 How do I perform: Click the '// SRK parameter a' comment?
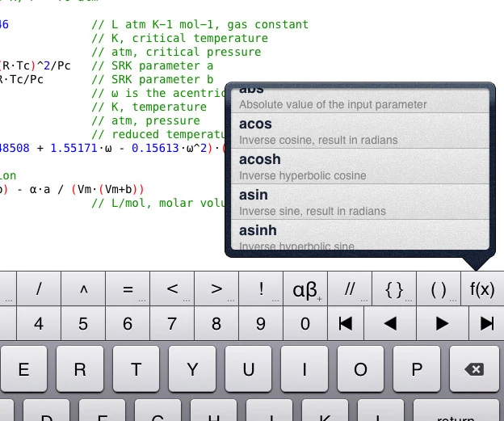click(x=153, y=65)
